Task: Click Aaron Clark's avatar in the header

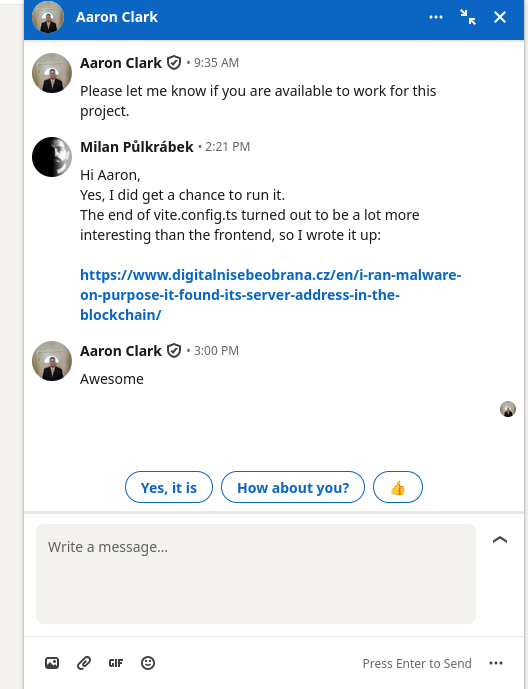Action: tap(48, 17)
